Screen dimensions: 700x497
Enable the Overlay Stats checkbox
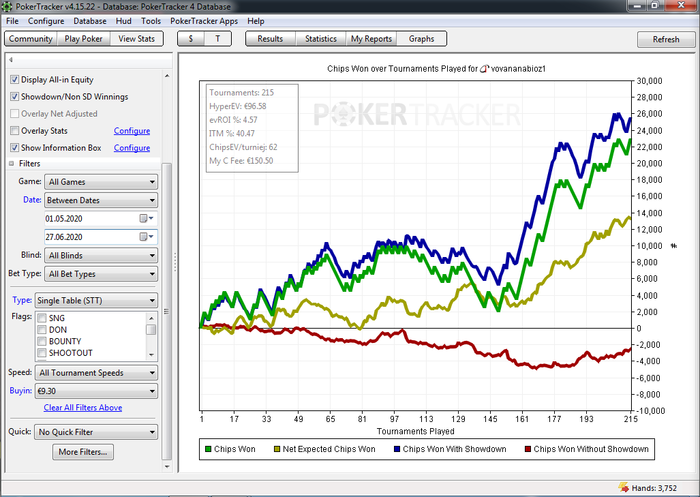pos(15,130)
